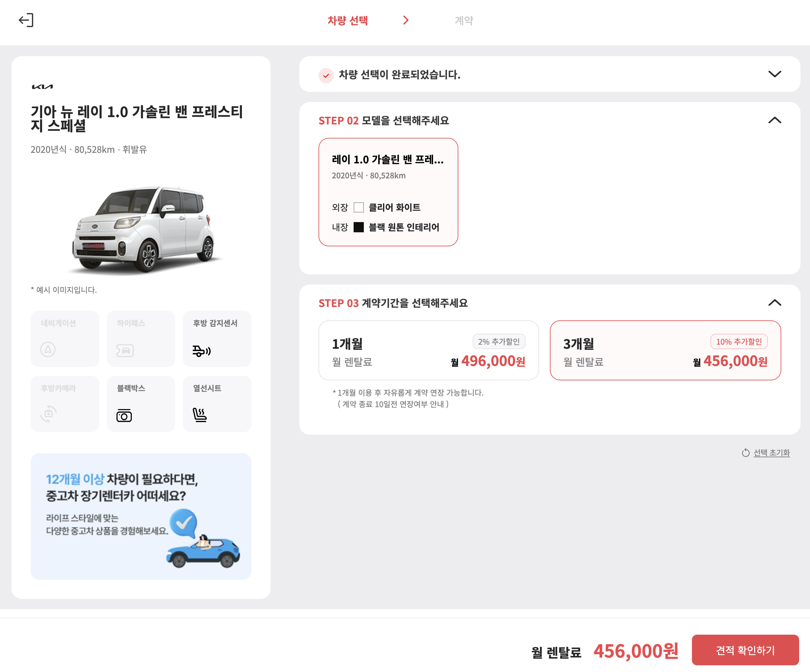Click the heated seat icon
Viewport: 810px width, 672px height.
point(199,415)
